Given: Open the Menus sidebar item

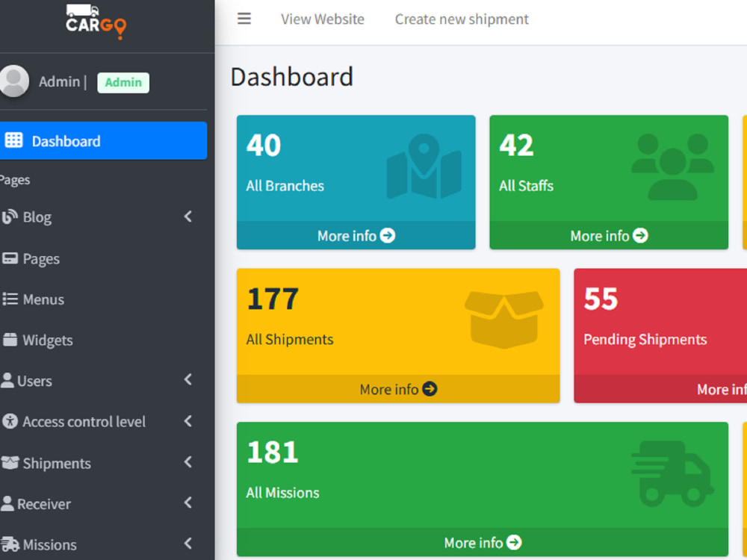Looking at the screenshot, I should click(43, 299).
